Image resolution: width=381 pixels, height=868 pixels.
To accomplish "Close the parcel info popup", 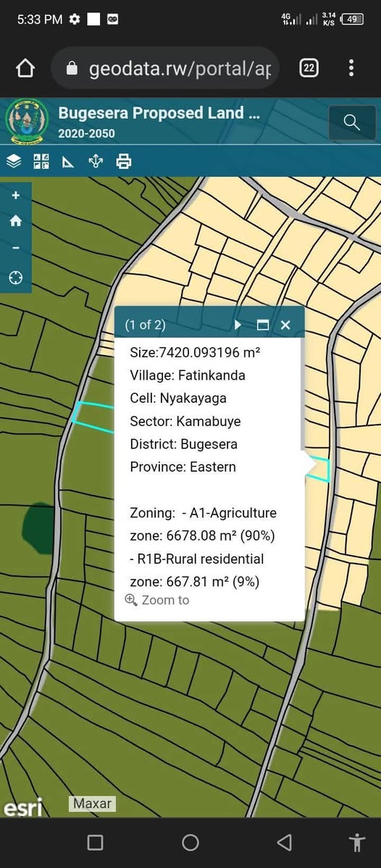I will pos(285,325).
